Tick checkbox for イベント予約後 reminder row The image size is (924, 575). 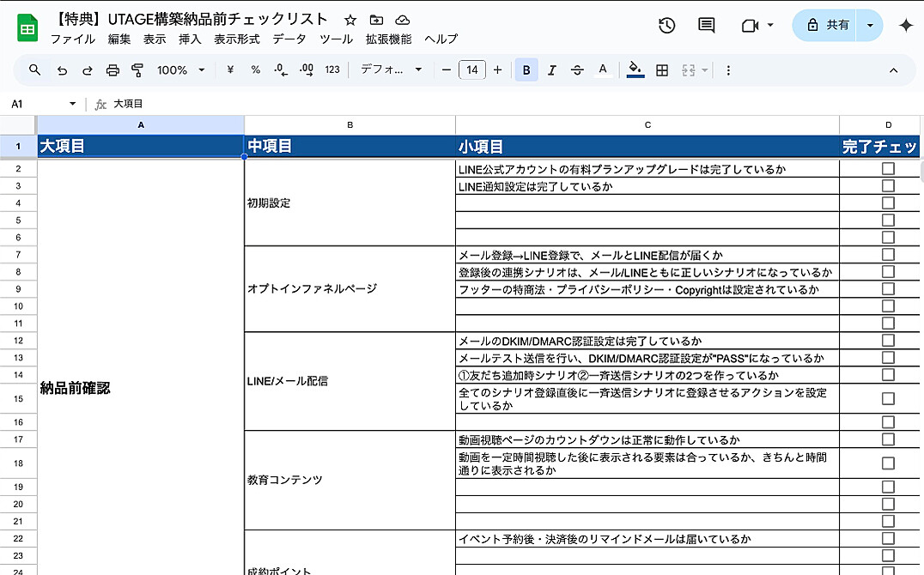click(887, 538)
